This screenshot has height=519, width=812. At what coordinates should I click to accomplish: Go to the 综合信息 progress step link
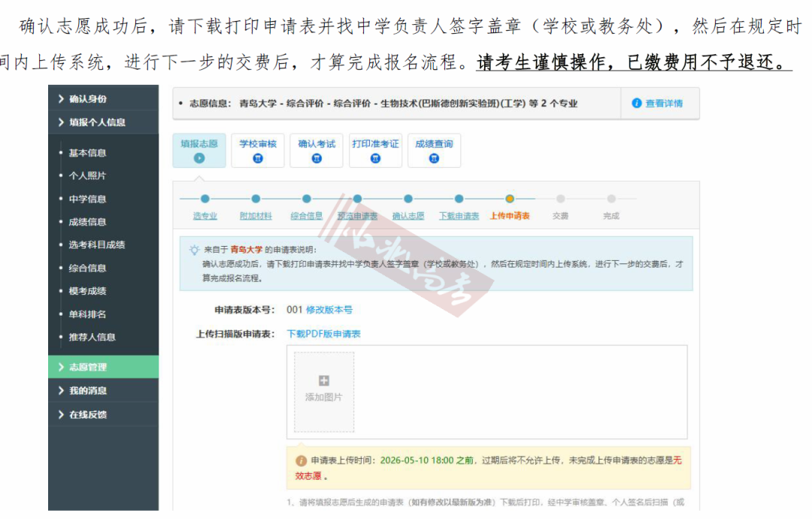tap(307, 215)
